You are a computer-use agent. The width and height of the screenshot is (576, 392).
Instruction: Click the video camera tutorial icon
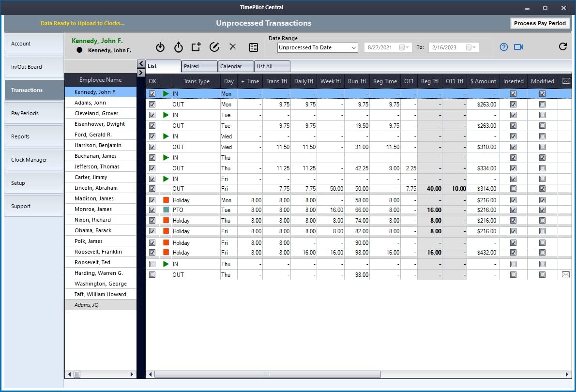click(x=519, y=47)
